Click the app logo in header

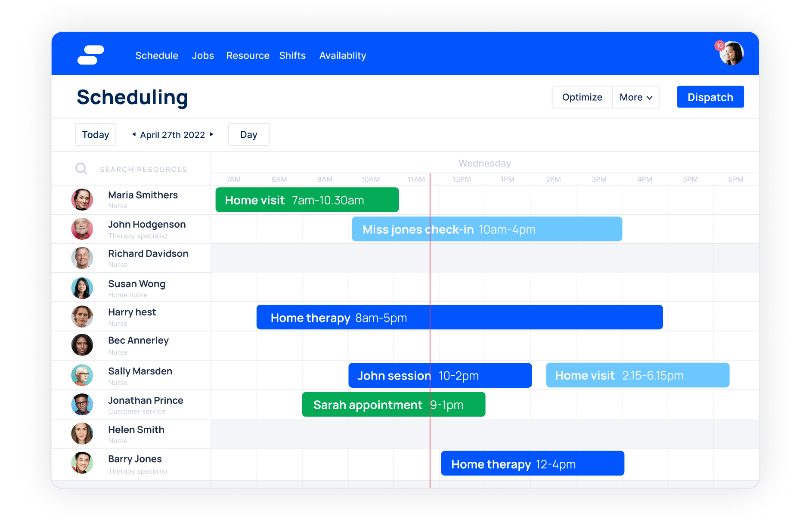tap(91, 55)
